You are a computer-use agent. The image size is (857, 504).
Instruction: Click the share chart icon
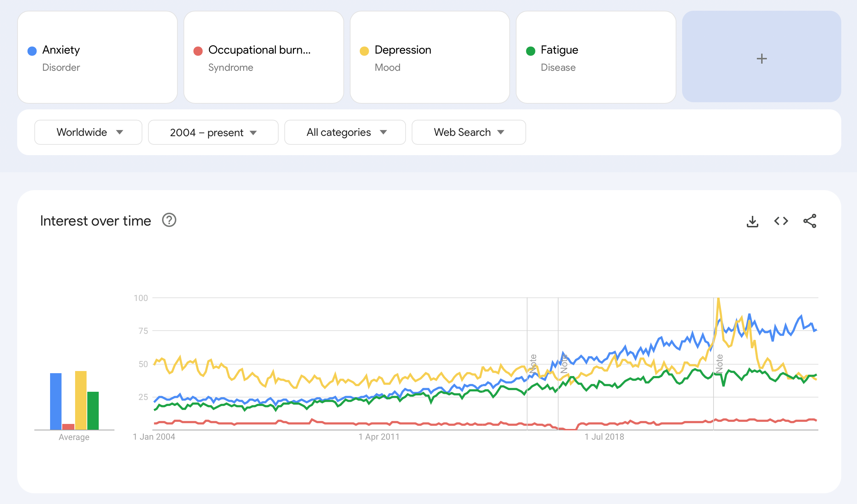[809, 221]
